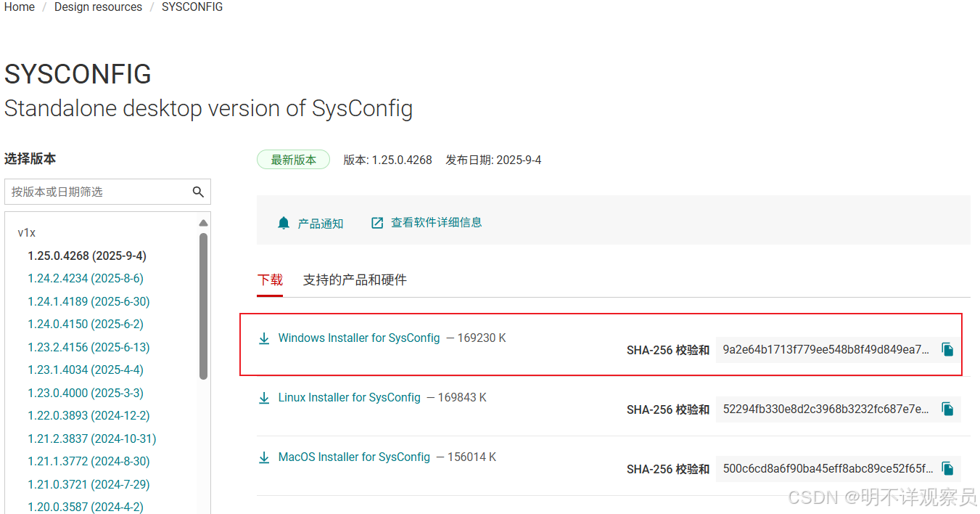Switch to the 下载 tab
980x514 pixels.
[270, 280]
